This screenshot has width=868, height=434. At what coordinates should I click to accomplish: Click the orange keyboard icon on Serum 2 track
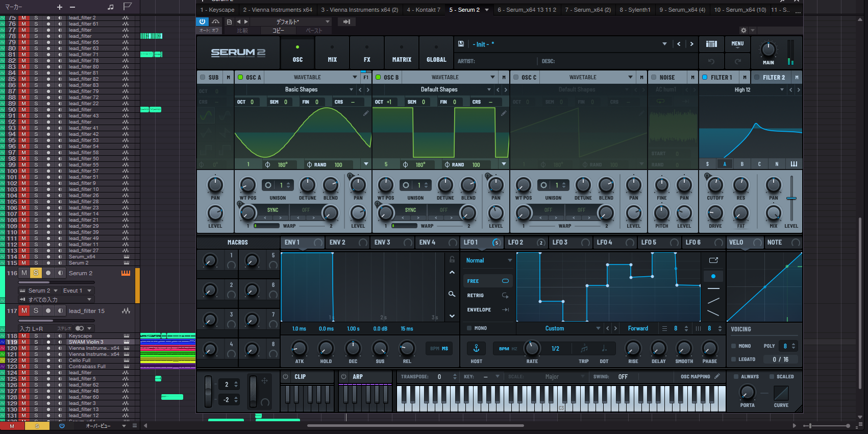[x=126, y=273]
